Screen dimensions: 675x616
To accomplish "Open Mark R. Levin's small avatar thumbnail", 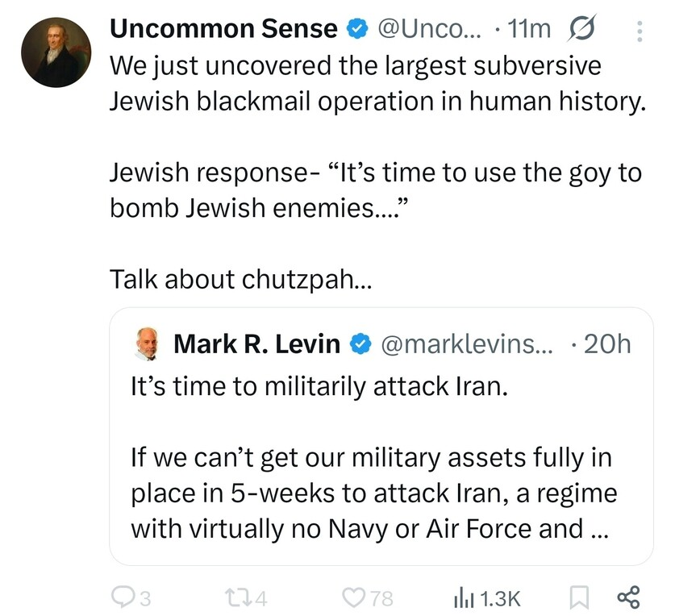I will [148, 343].
